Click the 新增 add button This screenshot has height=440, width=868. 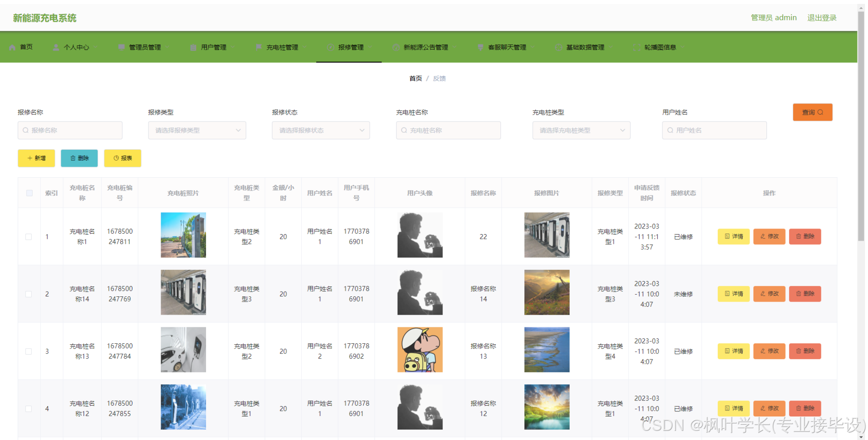point(36,158)
